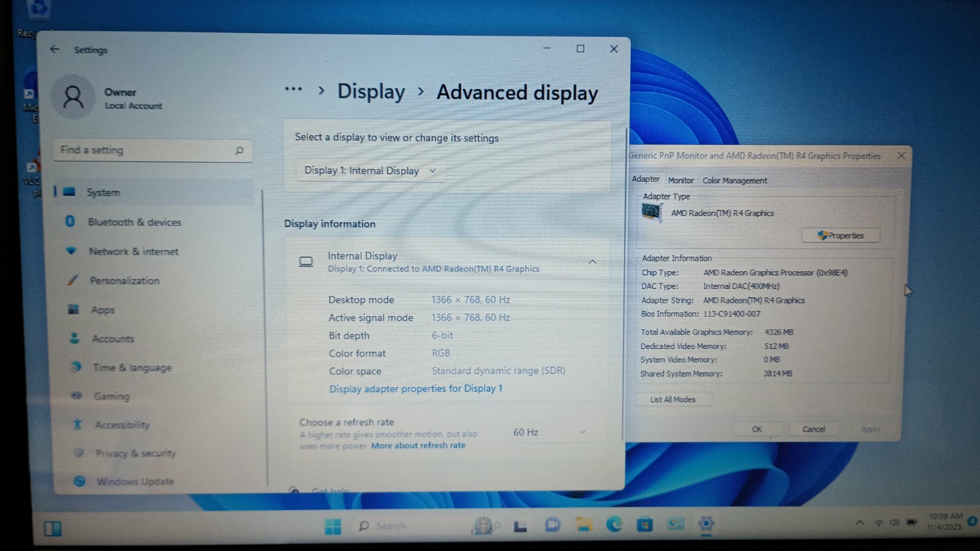Open Display adapter properties for Display 1
This screenshot has height=551, width=980.
pyautogui.click(x=416, y=389)
